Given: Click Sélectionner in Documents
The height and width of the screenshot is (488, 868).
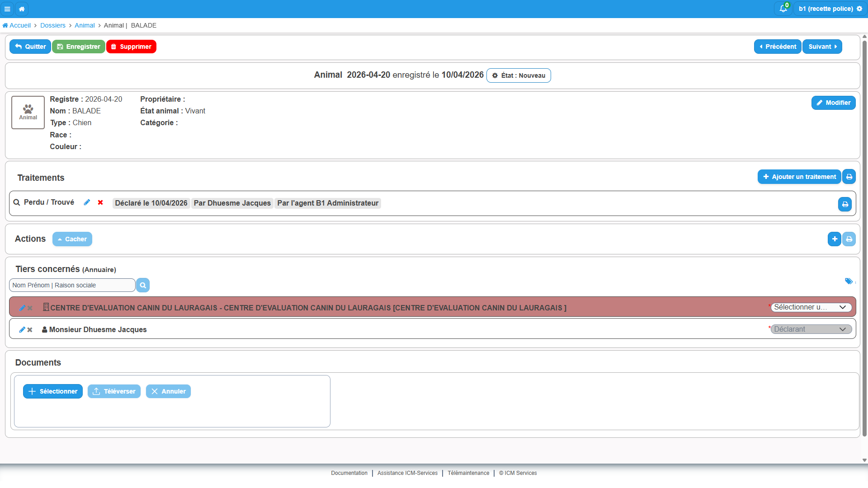Looking at the screenshot, I should [x=53, y=391].
